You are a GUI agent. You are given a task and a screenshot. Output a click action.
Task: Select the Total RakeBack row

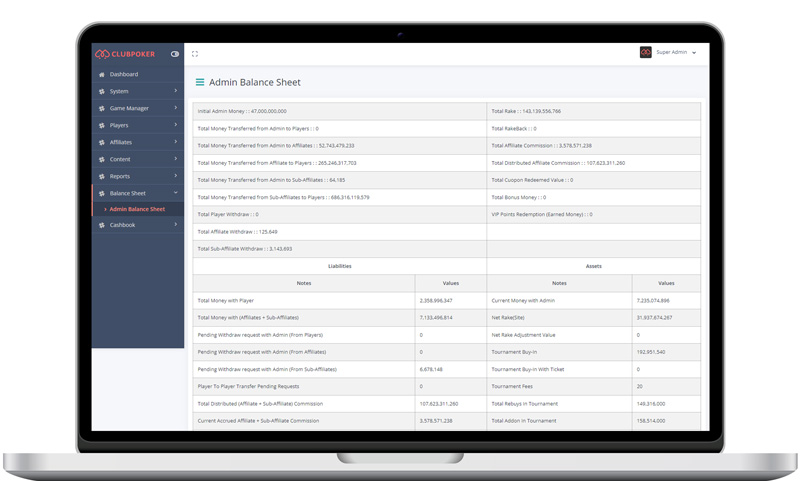(x=594, y=129)
